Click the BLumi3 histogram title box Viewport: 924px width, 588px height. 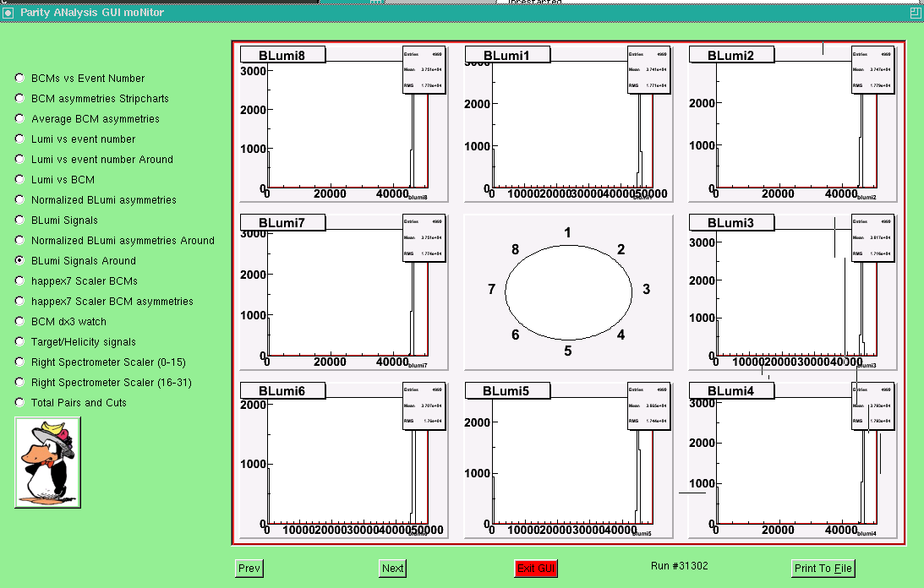[x=731, y=223]
